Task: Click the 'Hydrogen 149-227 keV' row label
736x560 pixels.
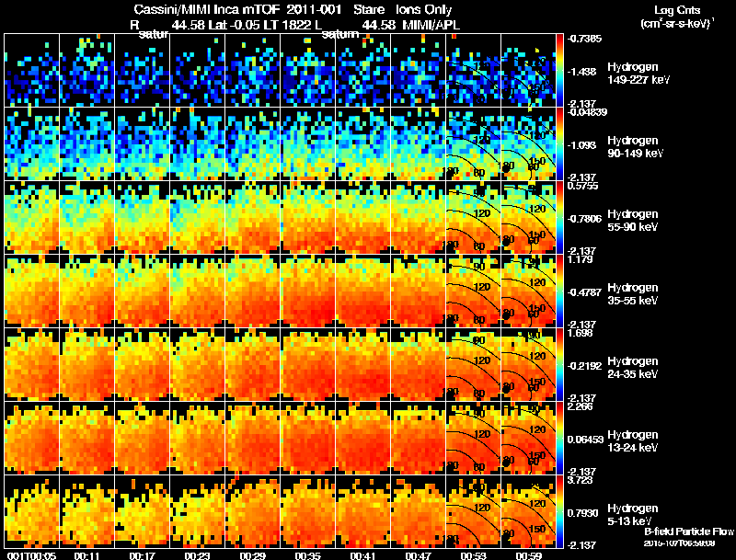Action: click(x=638, y=74)
